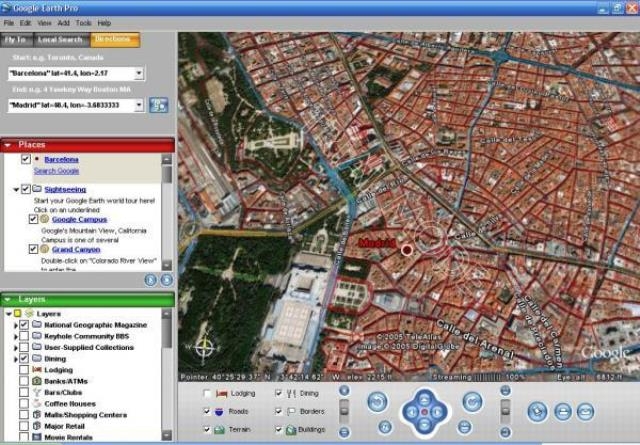
Task: Click the Major Retail layer icon
Action: pos(37,426)
